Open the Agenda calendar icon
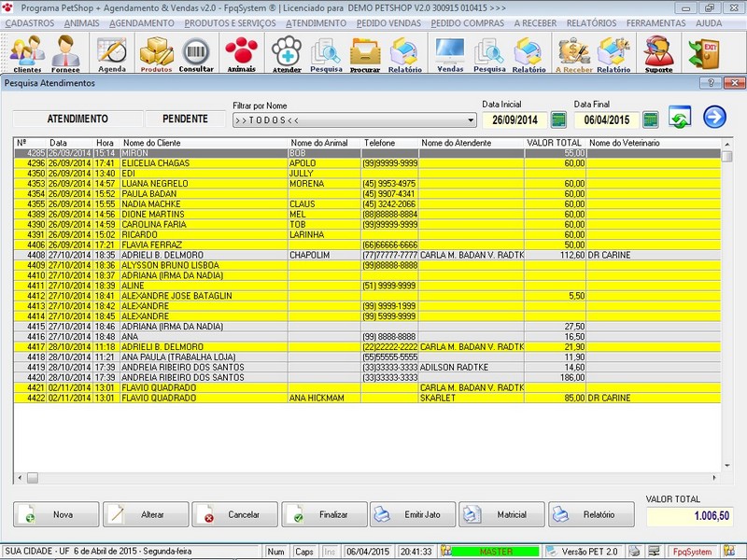 tap(111, 53)
